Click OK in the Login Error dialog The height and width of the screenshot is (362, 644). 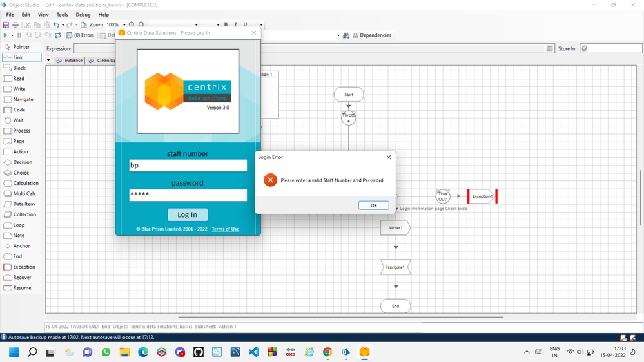pos(373,205)
